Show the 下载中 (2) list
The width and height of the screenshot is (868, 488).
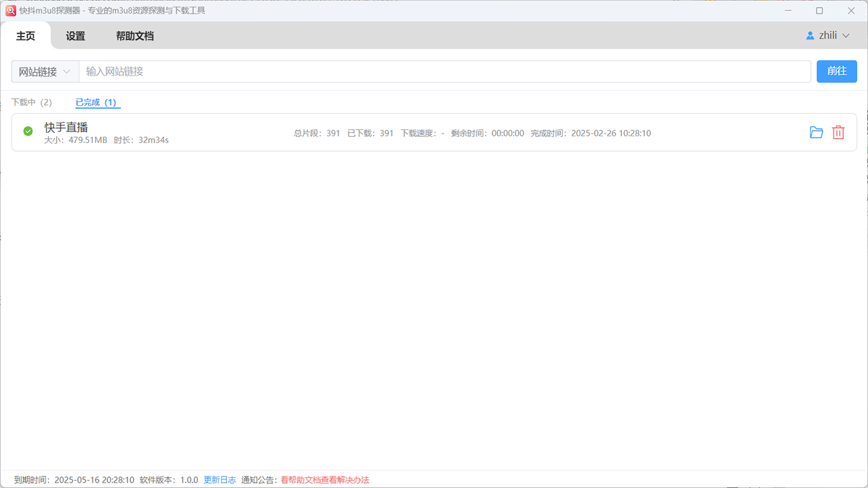(x=32, y=102)
